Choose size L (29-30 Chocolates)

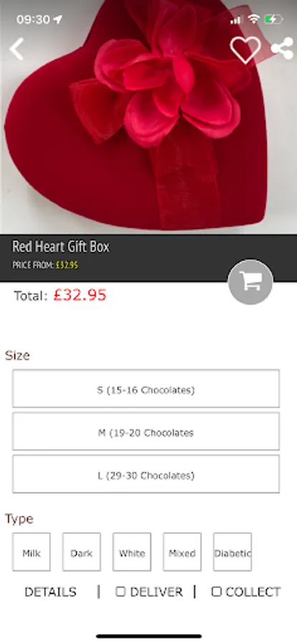pos(146,474)
